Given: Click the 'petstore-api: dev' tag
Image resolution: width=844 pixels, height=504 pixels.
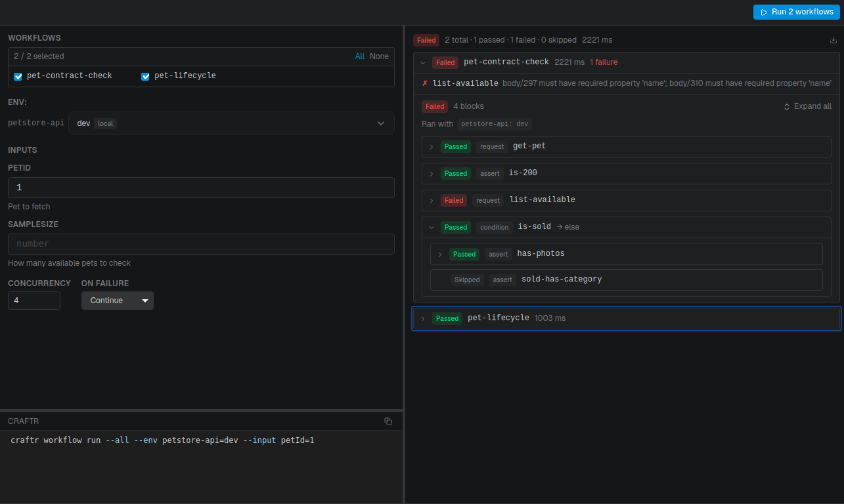Looking at the screenshot, I should tap(495, 123).
